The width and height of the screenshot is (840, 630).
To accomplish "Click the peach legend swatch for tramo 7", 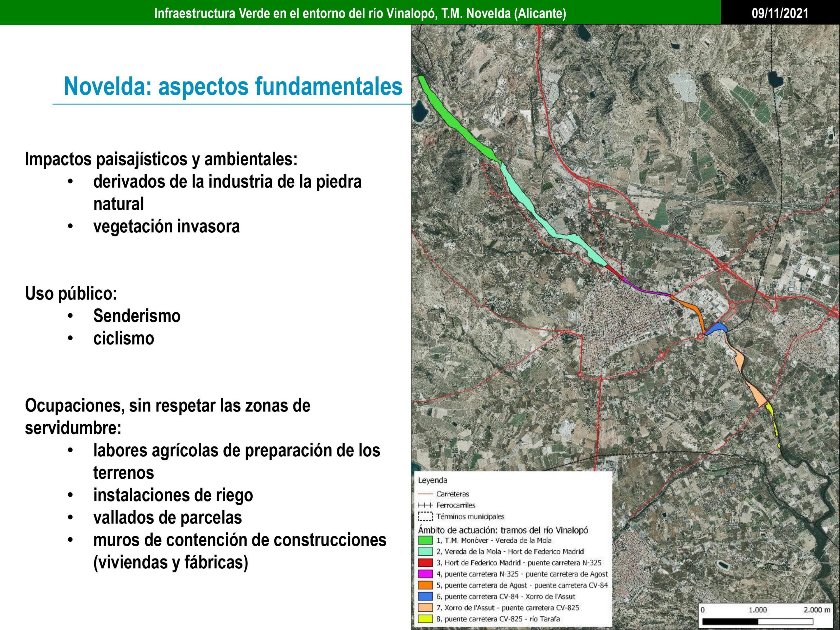I will pyautogui.click(x=425, y=608).
